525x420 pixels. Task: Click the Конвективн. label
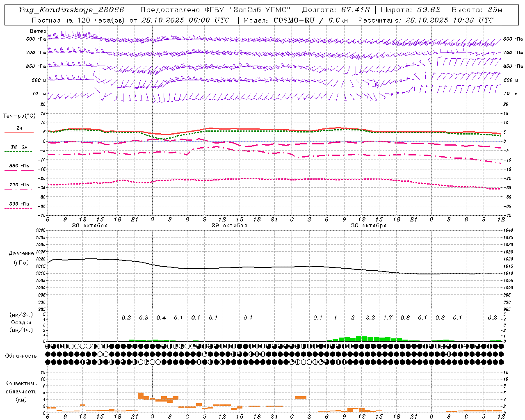(21, 383)
